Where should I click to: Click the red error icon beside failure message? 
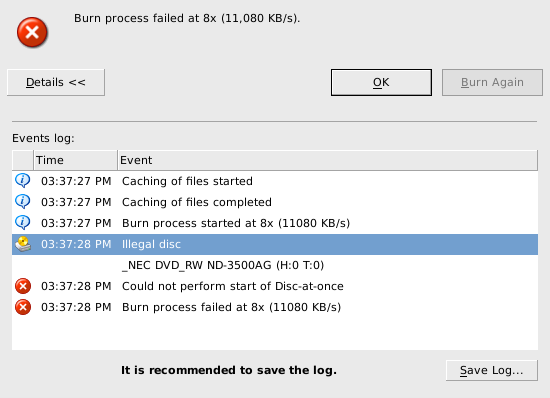32,33
